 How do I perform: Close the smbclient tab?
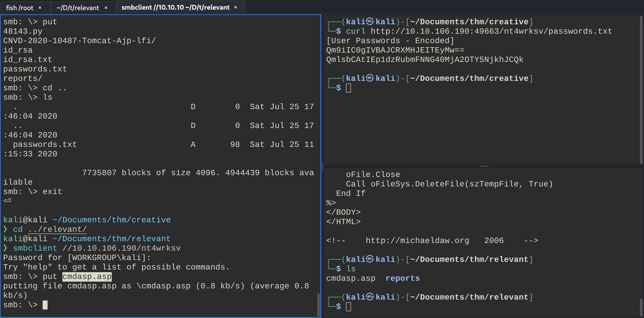pyautogui.click(x=236, y=7)
